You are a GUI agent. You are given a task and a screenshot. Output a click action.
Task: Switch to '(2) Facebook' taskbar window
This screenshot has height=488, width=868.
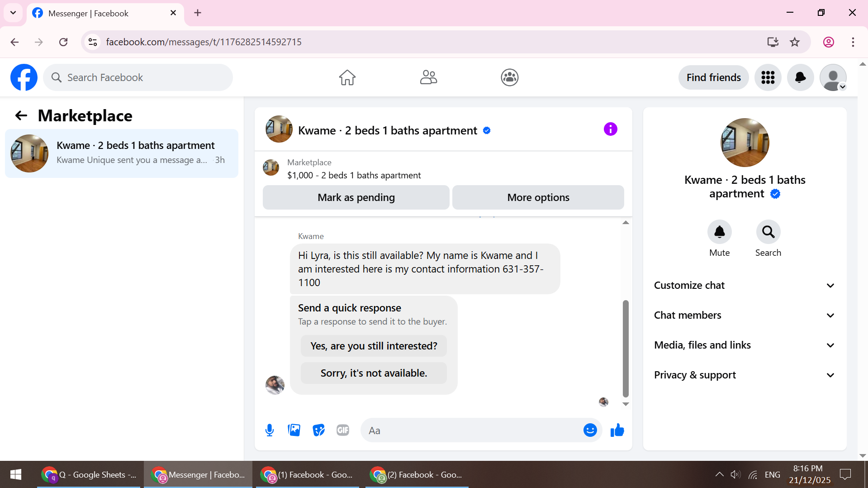[417, 474]
